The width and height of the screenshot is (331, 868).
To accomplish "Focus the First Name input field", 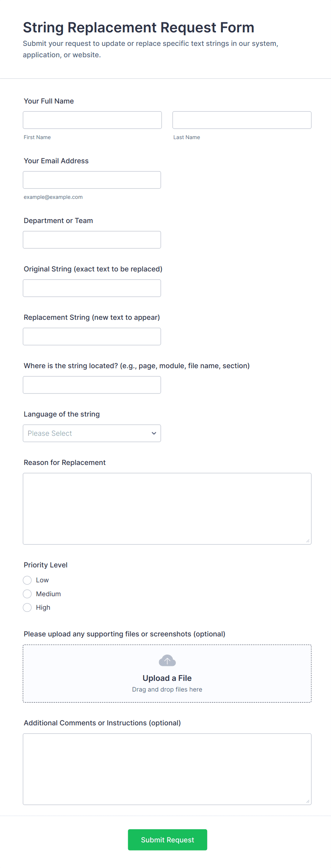I will coord(92,120).
